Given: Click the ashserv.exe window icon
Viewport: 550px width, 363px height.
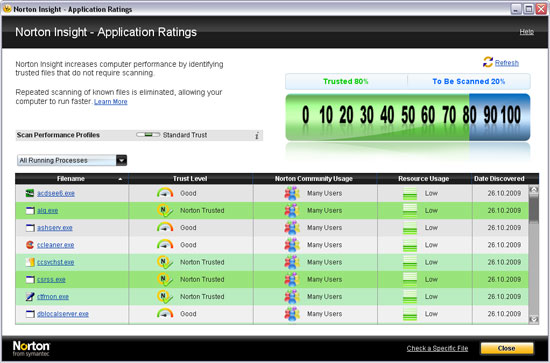Looking at the screenshot, I should pyautogui.click(x=30, y=227).
